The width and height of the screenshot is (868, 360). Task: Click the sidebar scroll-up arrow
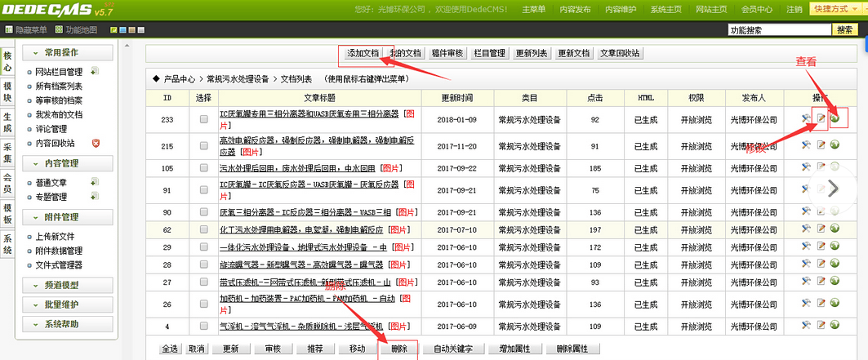click(x=127, y=45)
